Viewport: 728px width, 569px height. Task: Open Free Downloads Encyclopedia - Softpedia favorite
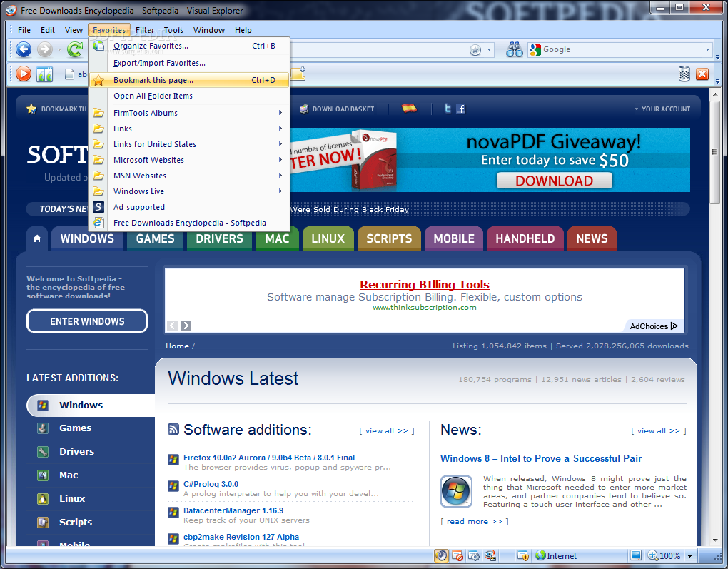[189, 223]
